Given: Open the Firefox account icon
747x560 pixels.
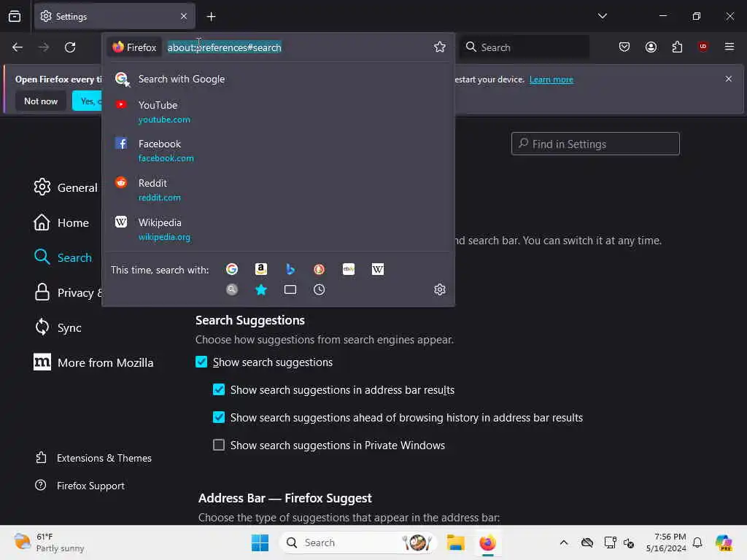Looking at the screenshot, I should (651, 47).
